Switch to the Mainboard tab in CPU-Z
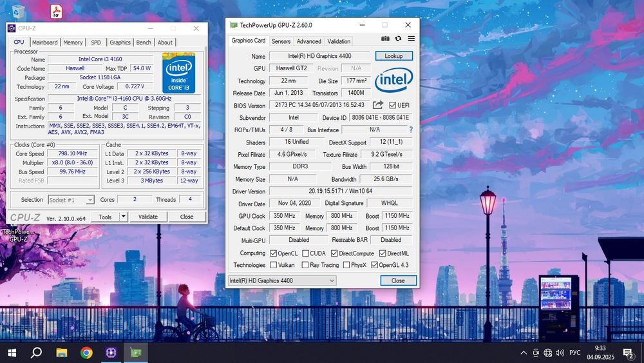644x363 pixels. coord(45,43)
